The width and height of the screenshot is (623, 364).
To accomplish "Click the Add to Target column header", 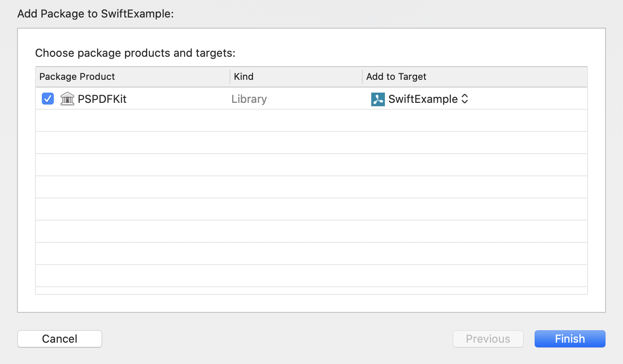I will coord(396,76).
